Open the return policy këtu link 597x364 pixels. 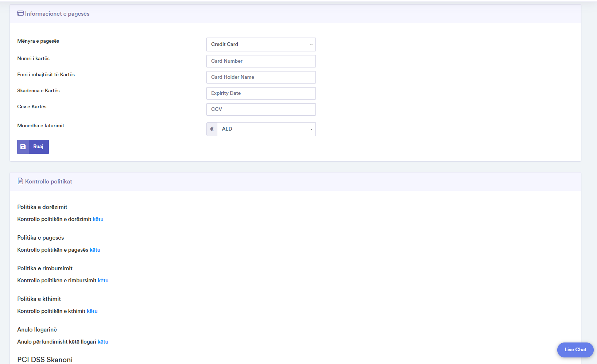click(92, 311)
